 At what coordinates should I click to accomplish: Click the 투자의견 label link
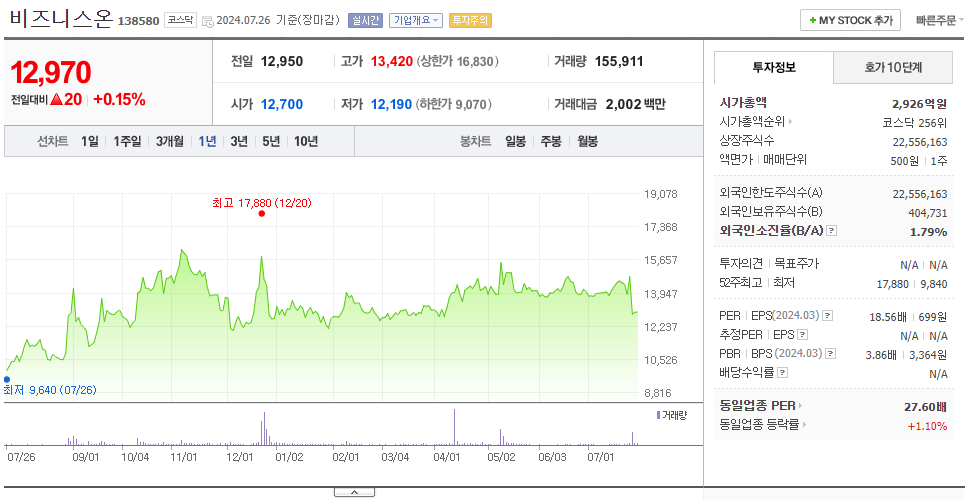coord(741,264)
